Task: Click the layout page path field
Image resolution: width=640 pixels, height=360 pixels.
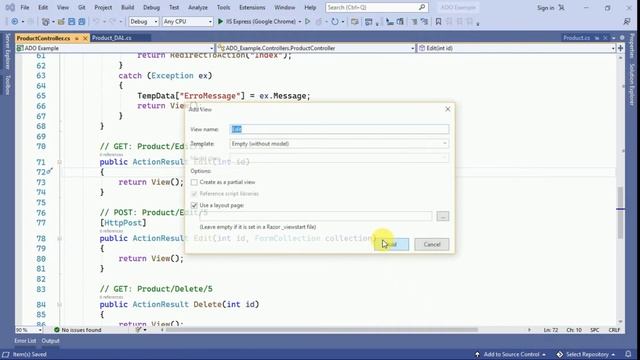Action: tap(316, 216)
